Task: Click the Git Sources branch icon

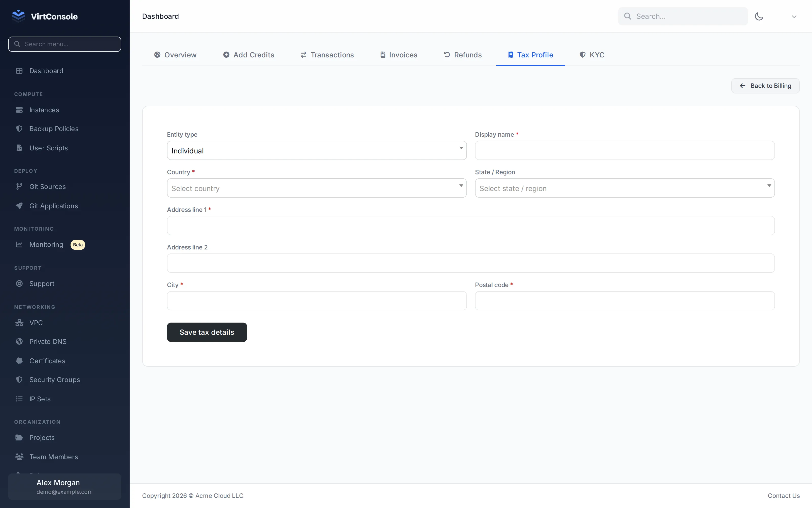Action: [19, 186]
